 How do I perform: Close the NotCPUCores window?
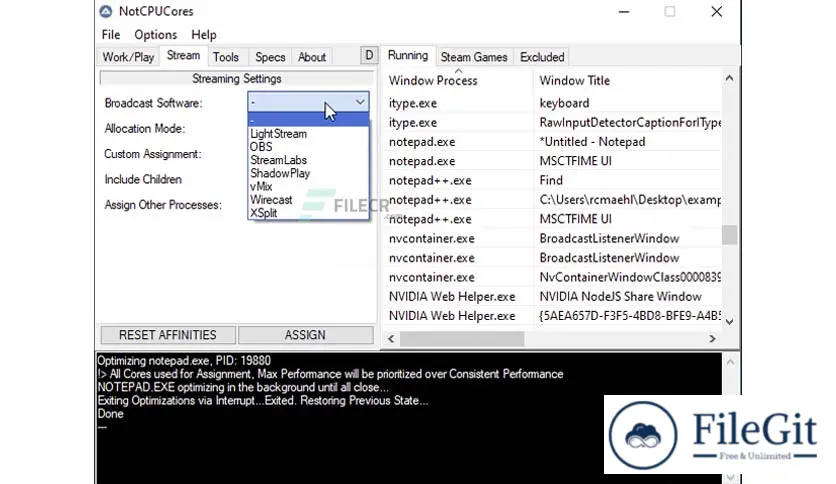717,12
